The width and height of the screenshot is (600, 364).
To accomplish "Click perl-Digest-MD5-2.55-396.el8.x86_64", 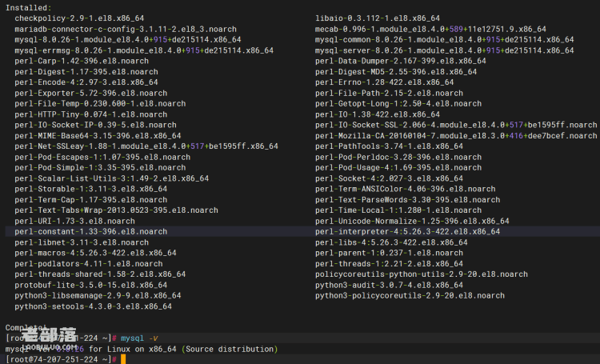I will 396,71.
